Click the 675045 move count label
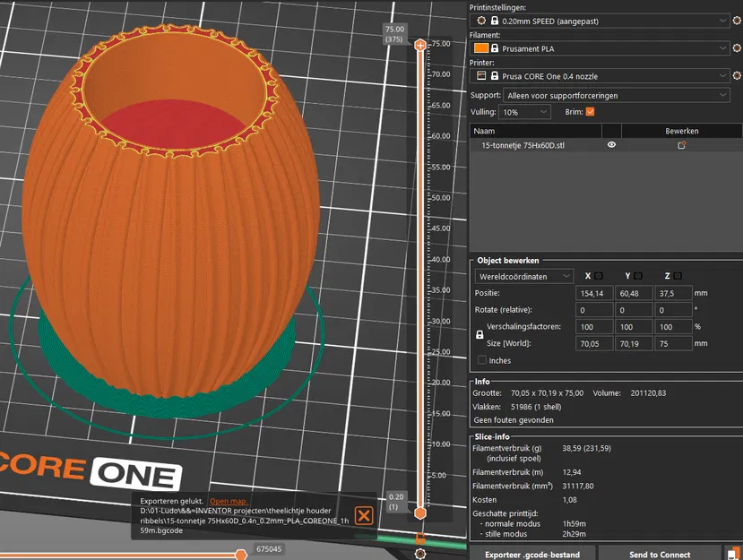The height and width of the screenshot is (560, 743). coord(269,548)
